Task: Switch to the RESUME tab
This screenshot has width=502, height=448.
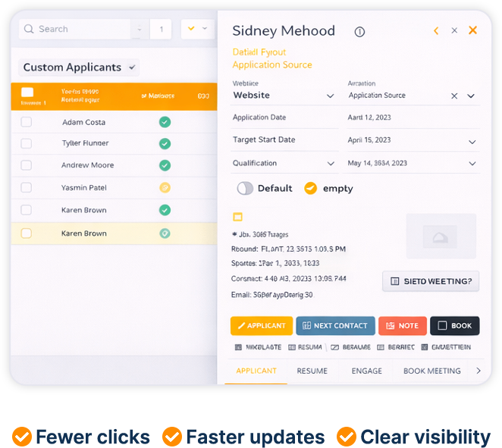Action: (x=312, y=371)
